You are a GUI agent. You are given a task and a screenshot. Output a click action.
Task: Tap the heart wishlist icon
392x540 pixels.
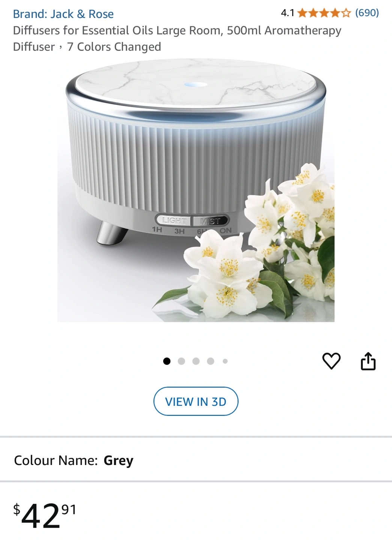tap(332, 361)
